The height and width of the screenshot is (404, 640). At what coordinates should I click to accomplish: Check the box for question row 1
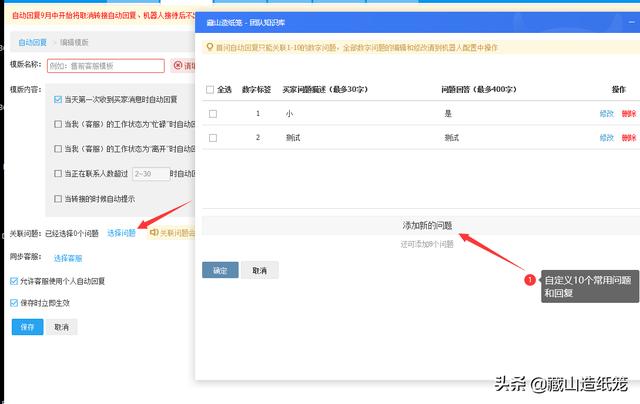click(x=213, y=114)
